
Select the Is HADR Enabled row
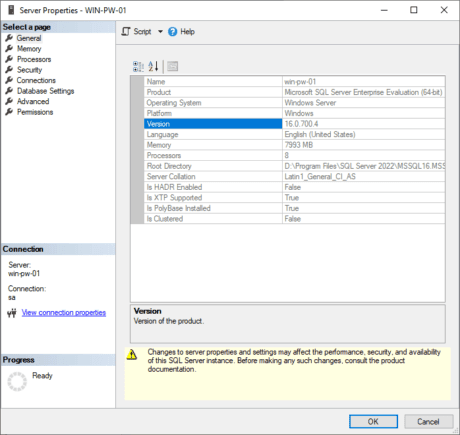tap(295, 187)
